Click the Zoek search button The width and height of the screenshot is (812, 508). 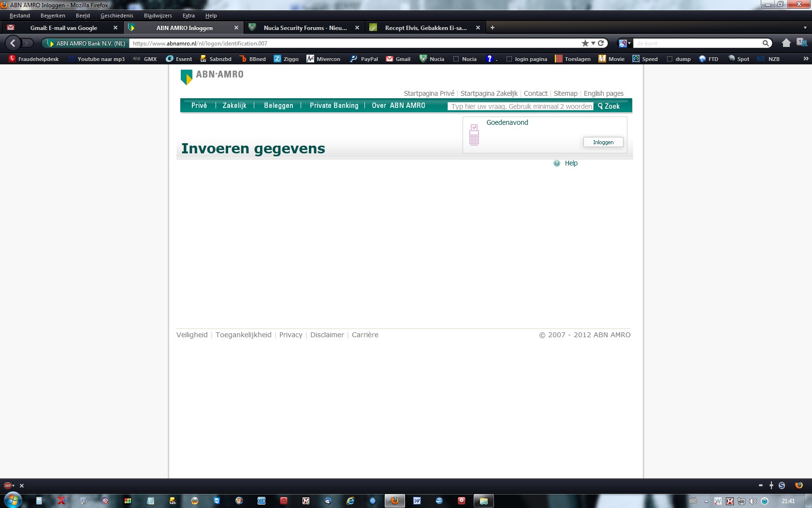(609, 106)
